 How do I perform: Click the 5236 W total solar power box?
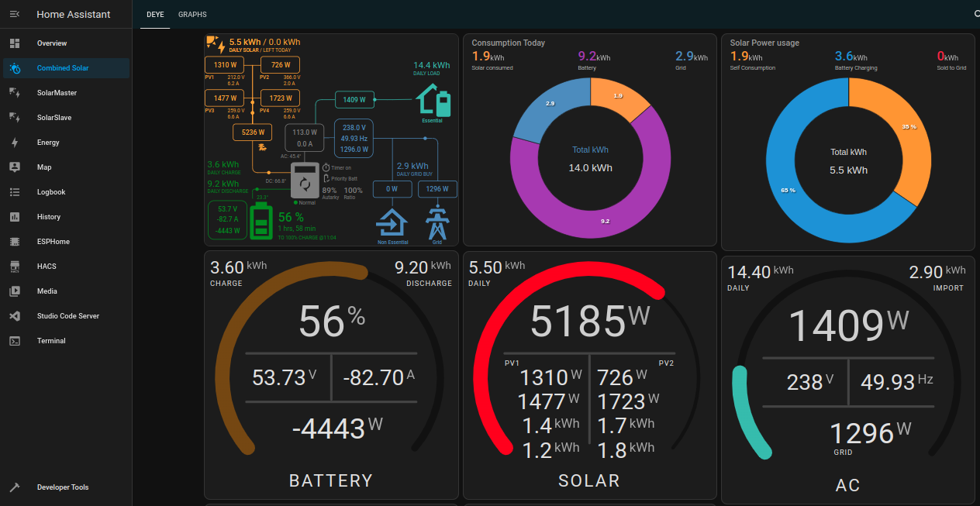252,133
